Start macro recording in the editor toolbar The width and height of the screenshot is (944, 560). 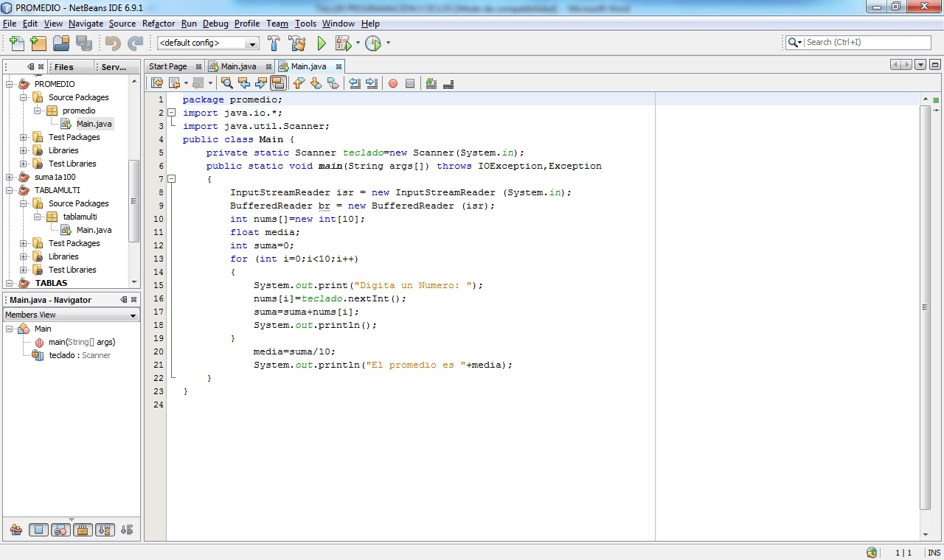point(393,83)
